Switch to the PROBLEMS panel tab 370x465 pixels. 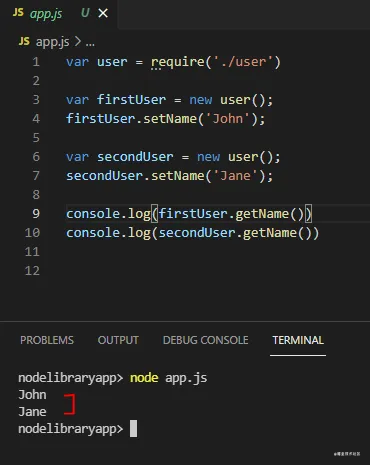click(47, 340)
